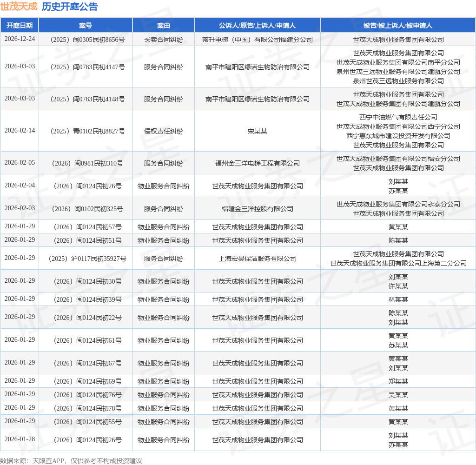This screenshot has width=476, height=465.
Task: Click defendant 陈某某 in 民初51号 row
Action: point(398,240)
